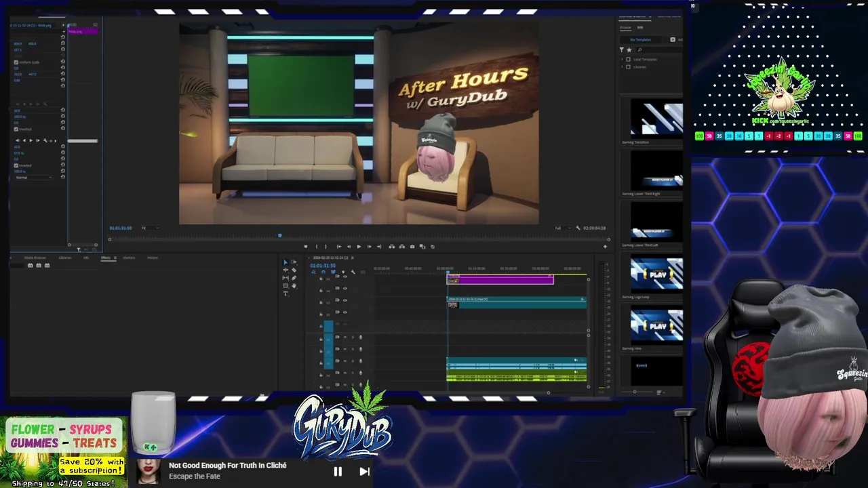Add marker in Program Monitor
This screenshot has height=488, width=868.
pyautogui.click(x=306, y=247)
